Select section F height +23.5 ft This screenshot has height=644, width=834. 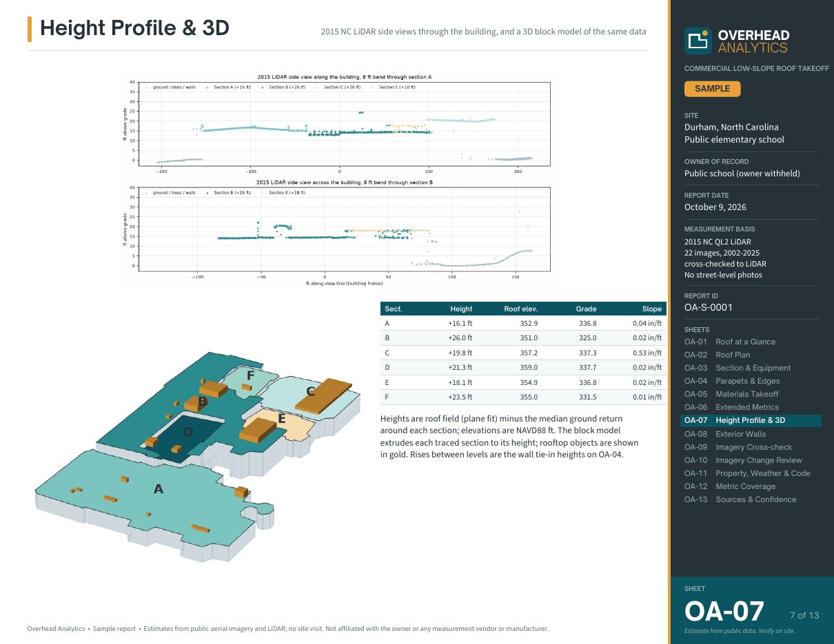click(x=460, y=397)
